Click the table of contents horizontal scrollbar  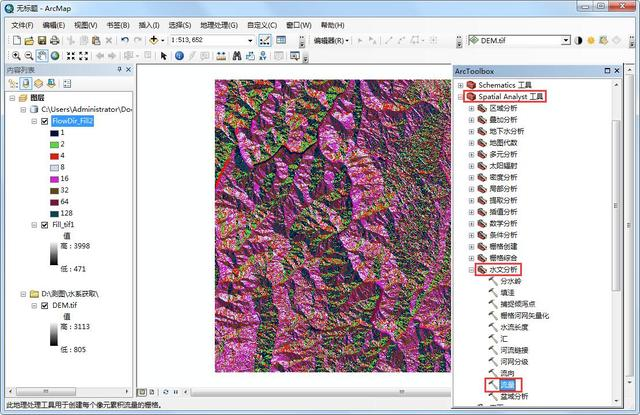[x=46, y=391]
